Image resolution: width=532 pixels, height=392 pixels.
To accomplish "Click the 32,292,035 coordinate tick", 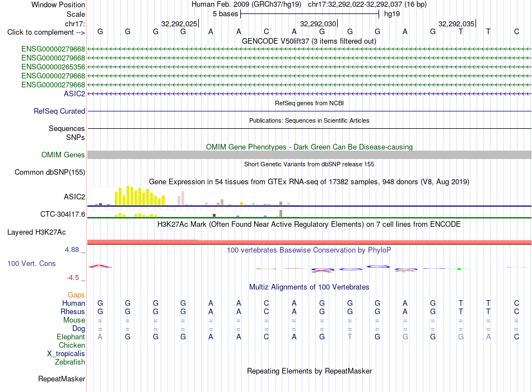I will point(456,24).
